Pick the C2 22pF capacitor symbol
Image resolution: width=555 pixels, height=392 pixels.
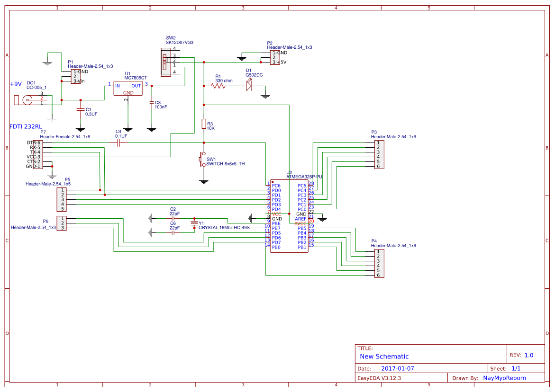173,219
